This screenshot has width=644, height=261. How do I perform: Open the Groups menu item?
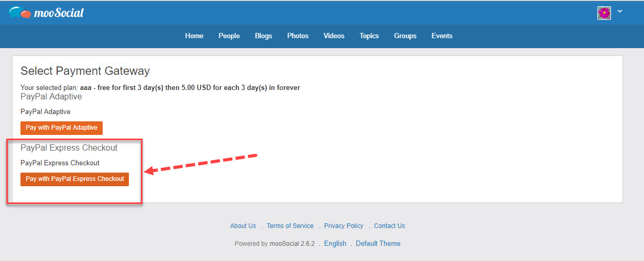pos(405,36)
